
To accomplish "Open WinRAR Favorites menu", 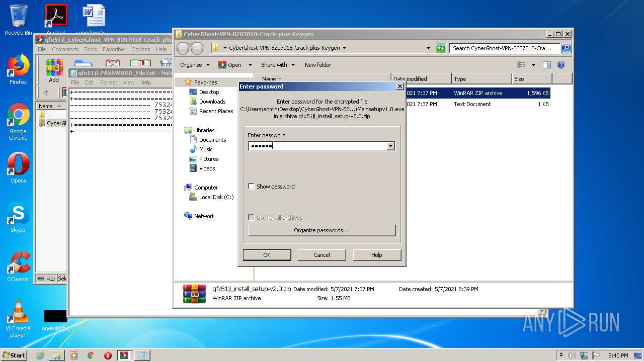I will tap(114, 49).
